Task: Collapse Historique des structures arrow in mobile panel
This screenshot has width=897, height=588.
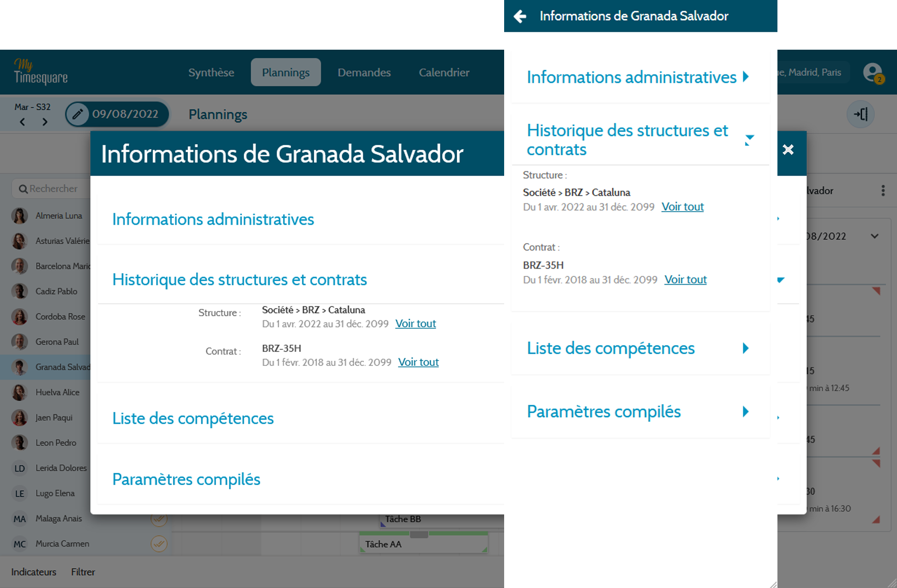Action: click(749, 139)
